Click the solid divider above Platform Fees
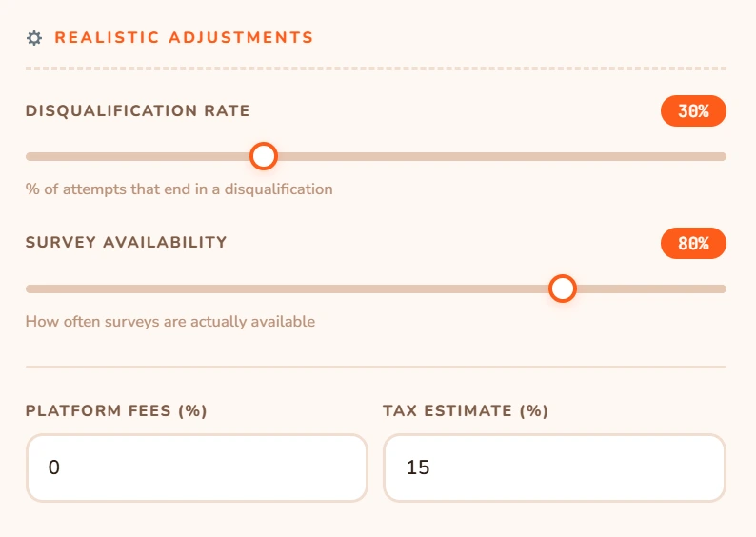Image resolution: width=756 pixels, height=537 pixels. click(x=376, y=367)
